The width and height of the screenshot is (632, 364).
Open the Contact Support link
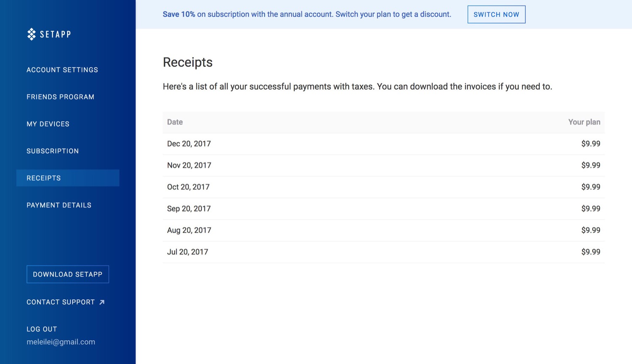61,302
